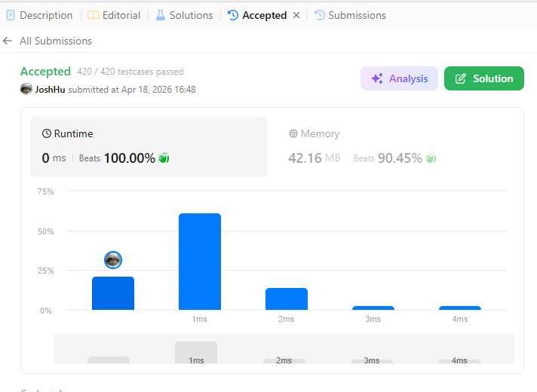The width and height of the screenshot is (537, 392).
Task: Open the All Submissions link
Action: (56, 41)
